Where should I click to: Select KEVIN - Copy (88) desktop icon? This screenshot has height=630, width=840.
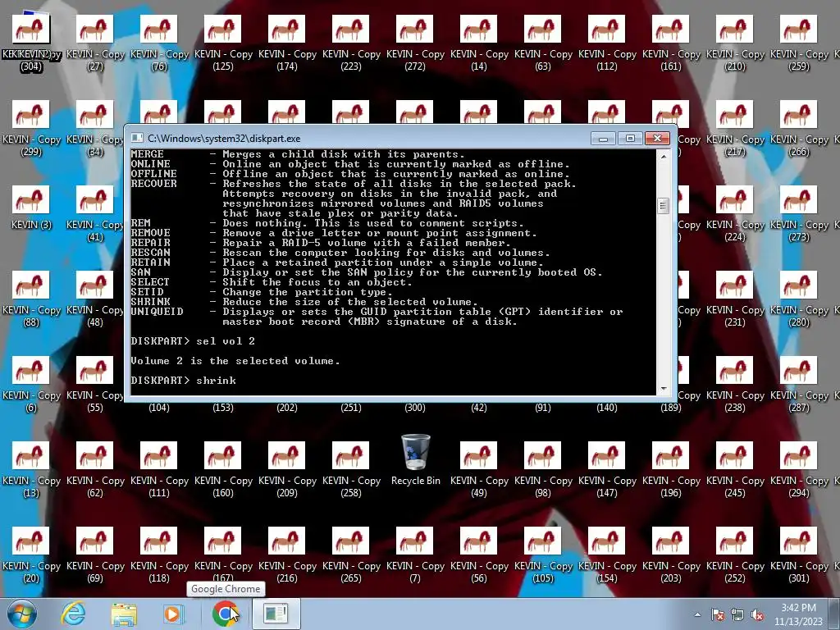31,299
